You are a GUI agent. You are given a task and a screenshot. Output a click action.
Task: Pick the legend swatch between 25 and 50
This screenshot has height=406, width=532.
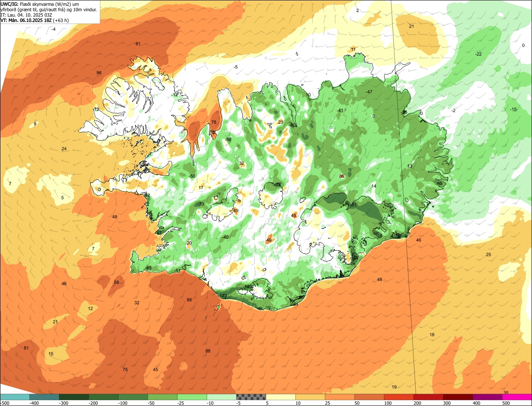(x=340, y=397)
